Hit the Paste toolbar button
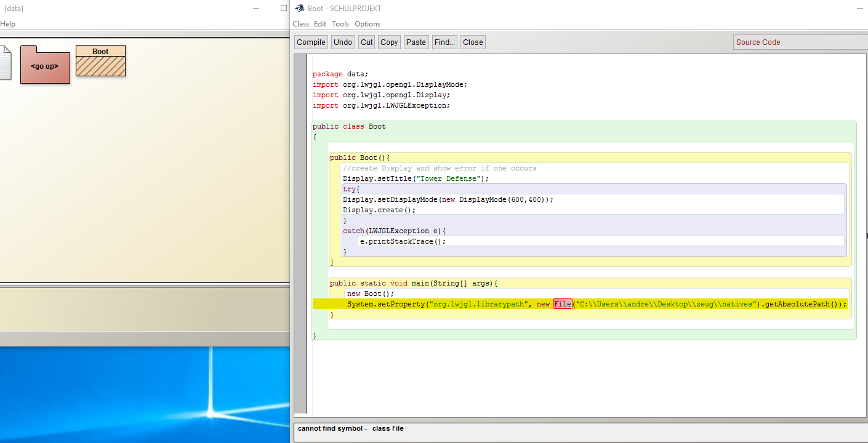This screenshot has height=443, width=868. 416,42
